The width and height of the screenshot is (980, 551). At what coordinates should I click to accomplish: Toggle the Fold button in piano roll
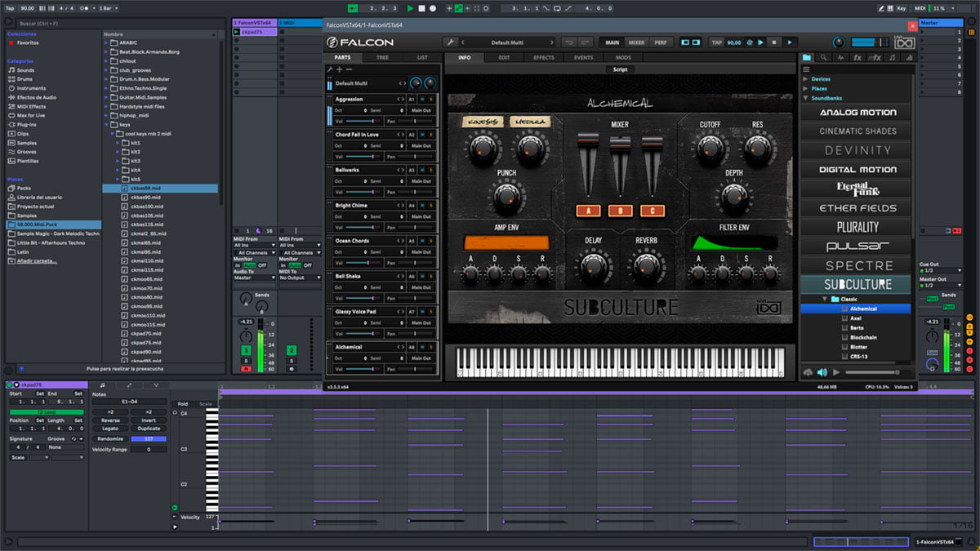pyautogui.click(x=183, y=403)
